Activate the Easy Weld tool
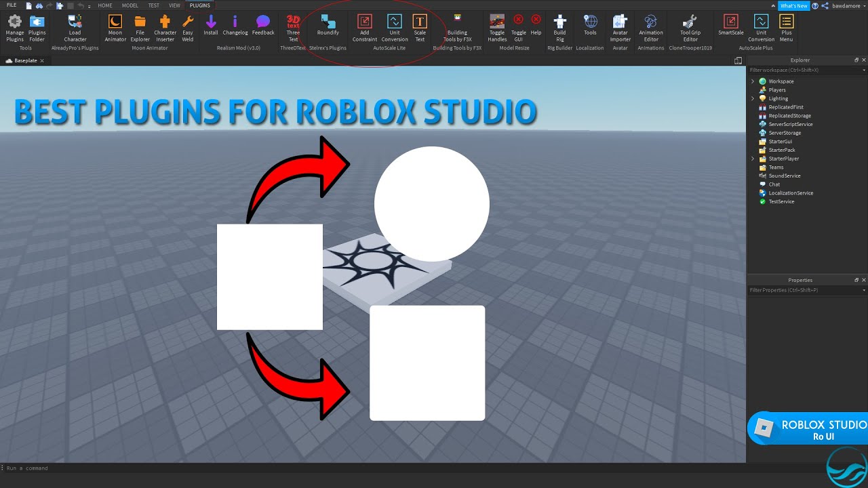The image size is (868, 488). (188, 28)
